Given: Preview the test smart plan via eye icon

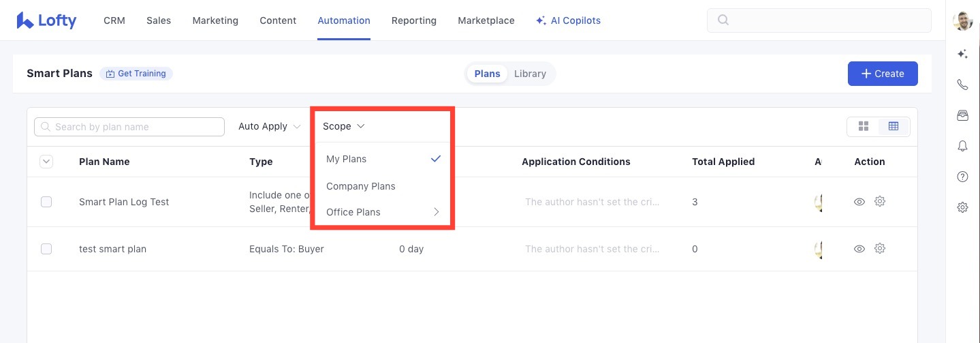Looking at the screenshot, I should [x=859, y=249].
